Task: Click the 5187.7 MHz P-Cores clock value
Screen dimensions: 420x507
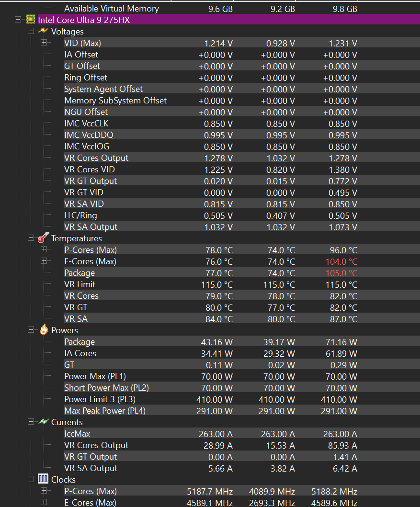Action: pyautogui.click(x=210, y=491)
